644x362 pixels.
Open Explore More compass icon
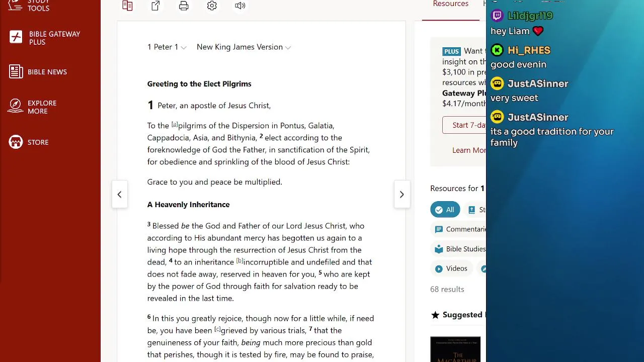coord(16,106)
